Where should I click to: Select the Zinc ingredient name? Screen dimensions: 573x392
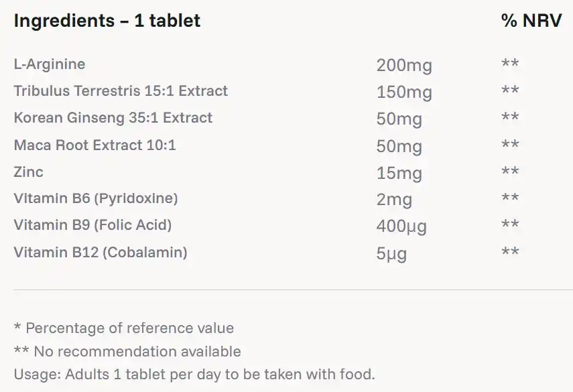(x=28, y=172)
